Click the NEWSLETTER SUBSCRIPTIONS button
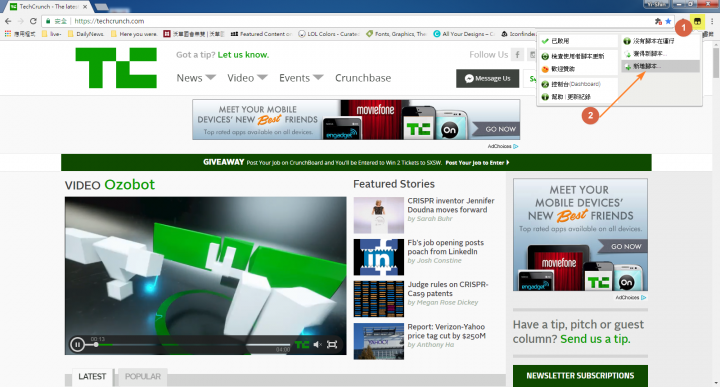 coord(580,376)
